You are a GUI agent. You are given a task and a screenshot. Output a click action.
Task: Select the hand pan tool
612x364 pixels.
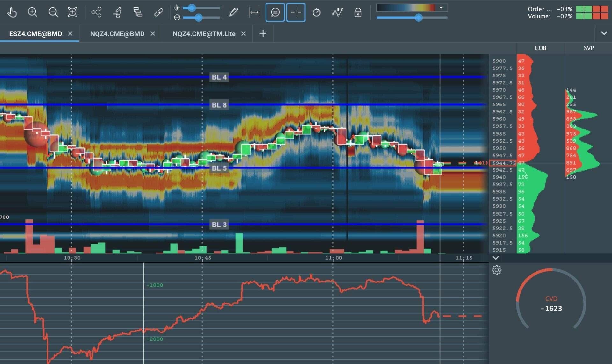pos(12,12)
